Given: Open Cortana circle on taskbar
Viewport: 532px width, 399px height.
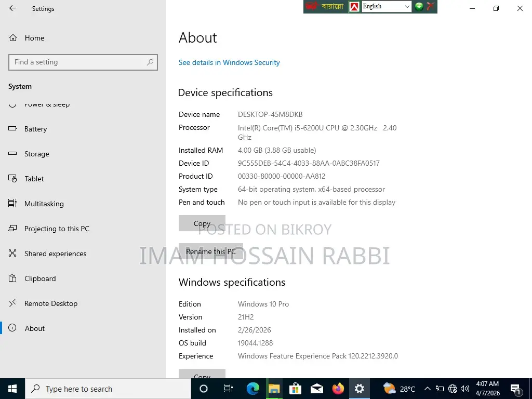Looking at the screenshot, I should coord(203,389).
